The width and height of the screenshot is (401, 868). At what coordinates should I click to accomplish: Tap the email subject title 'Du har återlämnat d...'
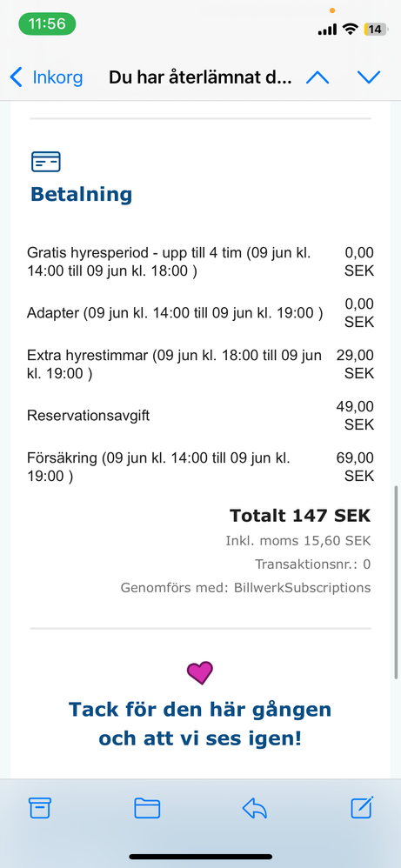coord(200,77)
